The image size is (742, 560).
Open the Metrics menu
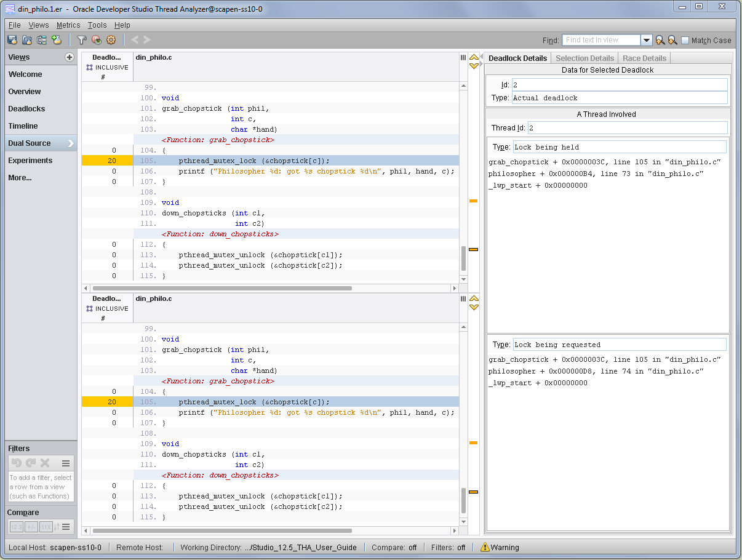(x=68, y=25)
